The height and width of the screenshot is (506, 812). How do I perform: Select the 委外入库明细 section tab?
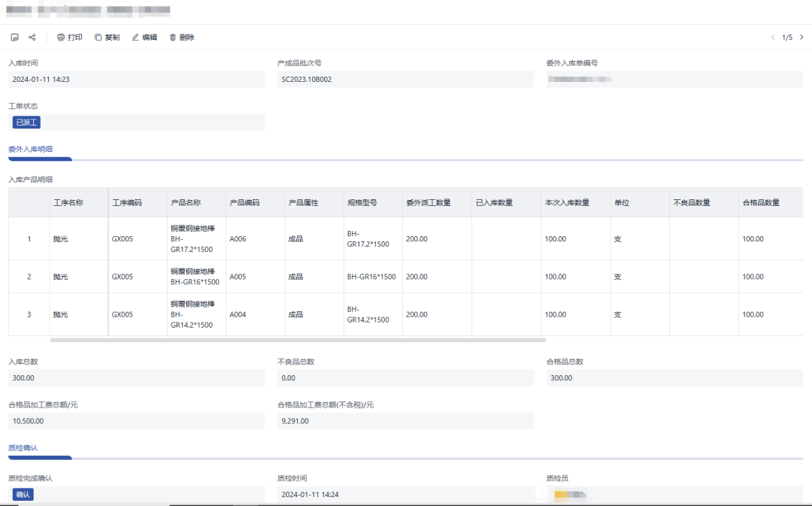pyautogui.click(x=30, y=150)
